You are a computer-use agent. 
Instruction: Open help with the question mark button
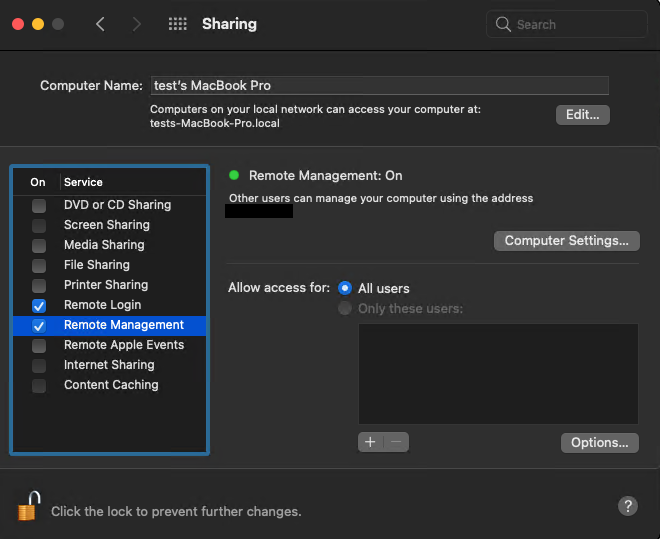pyautogui.click(x=628, y=506)
